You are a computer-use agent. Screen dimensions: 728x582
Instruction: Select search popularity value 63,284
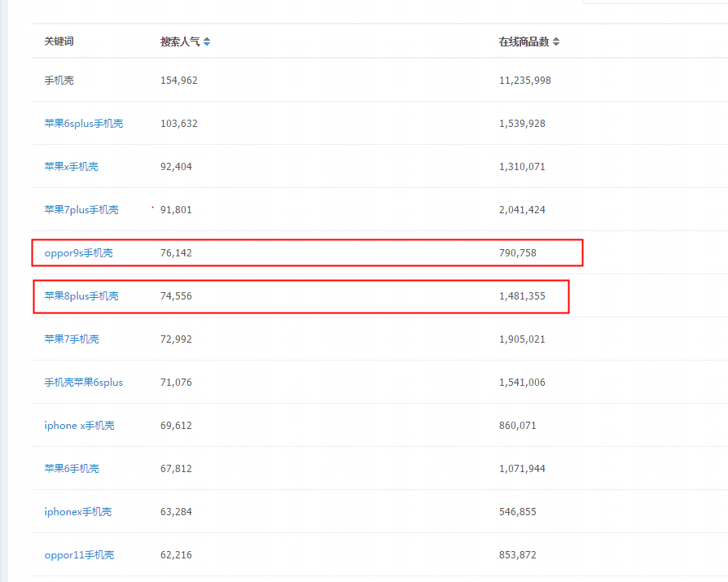tap(176, 512)
